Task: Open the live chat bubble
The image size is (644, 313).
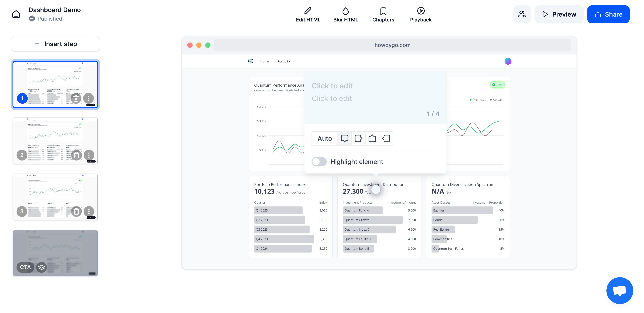Action: click(620, 290)
